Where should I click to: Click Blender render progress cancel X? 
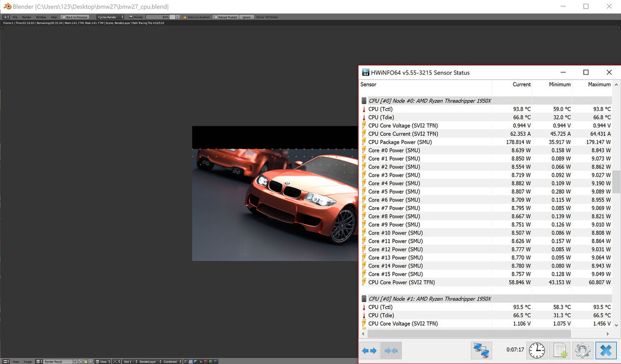(x=178, y=17)
